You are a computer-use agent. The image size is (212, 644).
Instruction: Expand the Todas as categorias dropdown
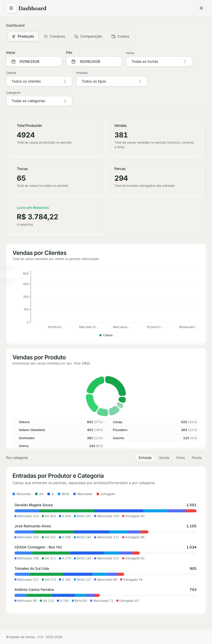click(x=39, y=101)
